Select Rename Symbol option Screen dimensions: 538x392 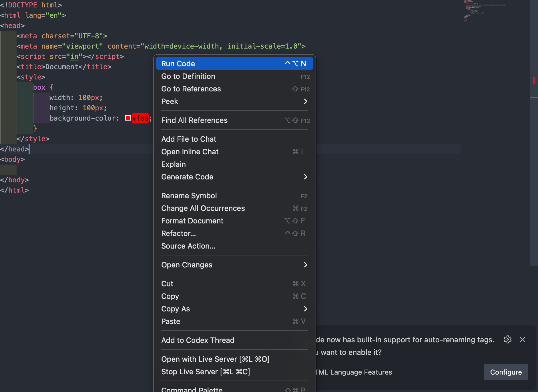[x=234, y=196]
